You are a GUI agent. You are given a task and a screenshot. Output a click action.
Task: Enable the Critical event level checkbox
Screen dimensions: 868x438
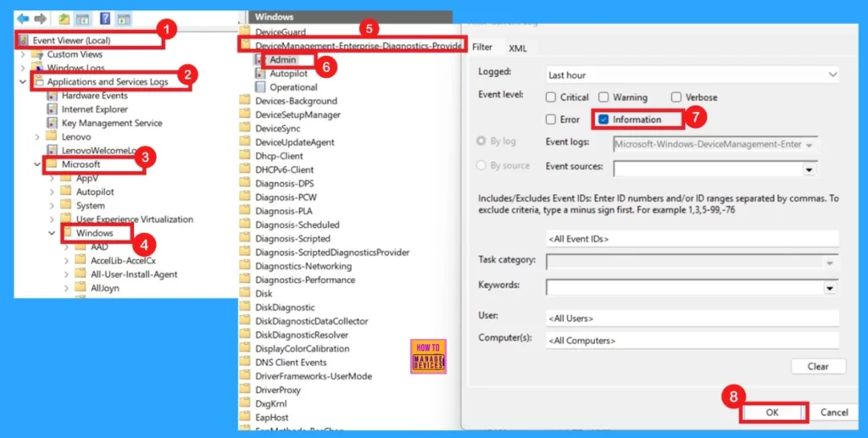551,97
